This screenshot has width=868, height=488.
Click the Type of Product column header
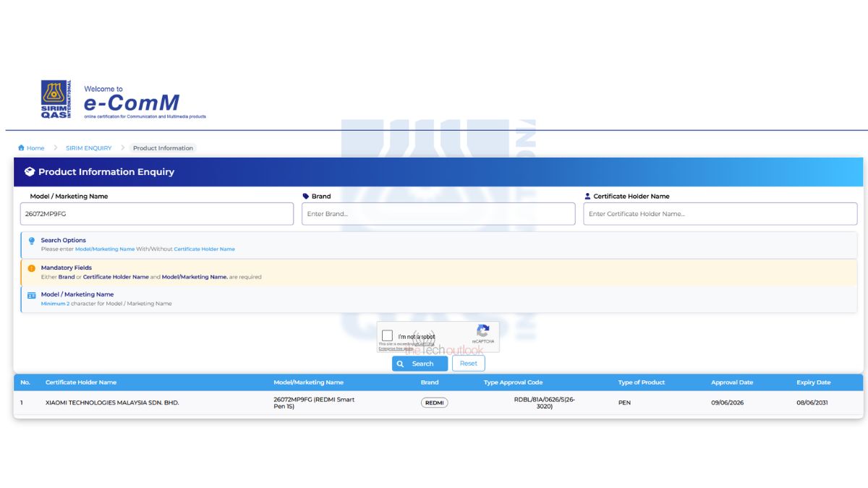642,382
